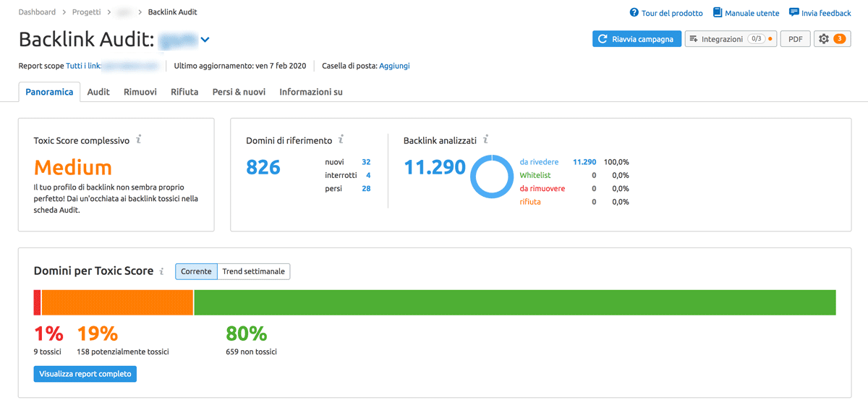Viewport: 868px width, 408px height.
Task: Click the green non toxic bar segment
Action: point(515,302)
